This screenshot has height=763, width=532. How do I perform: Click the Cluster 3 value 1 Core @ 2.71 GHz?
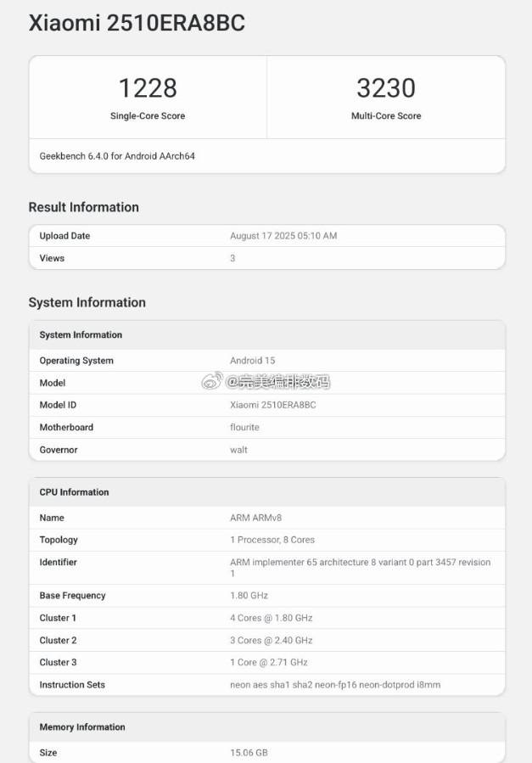(x=269, y=662)
